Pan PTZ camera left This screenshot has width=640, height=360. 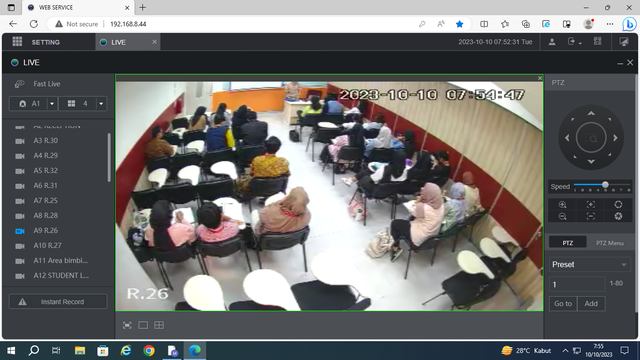[x=567, y=138]
